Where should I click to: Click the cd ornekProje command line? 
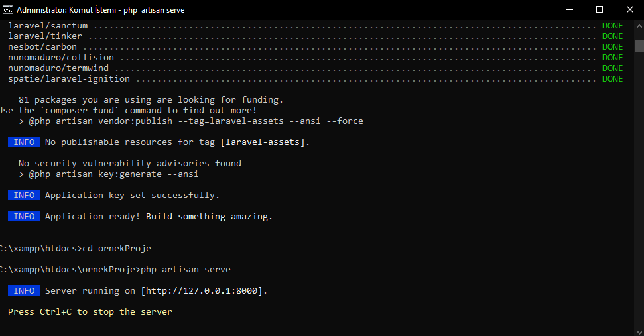117,249
